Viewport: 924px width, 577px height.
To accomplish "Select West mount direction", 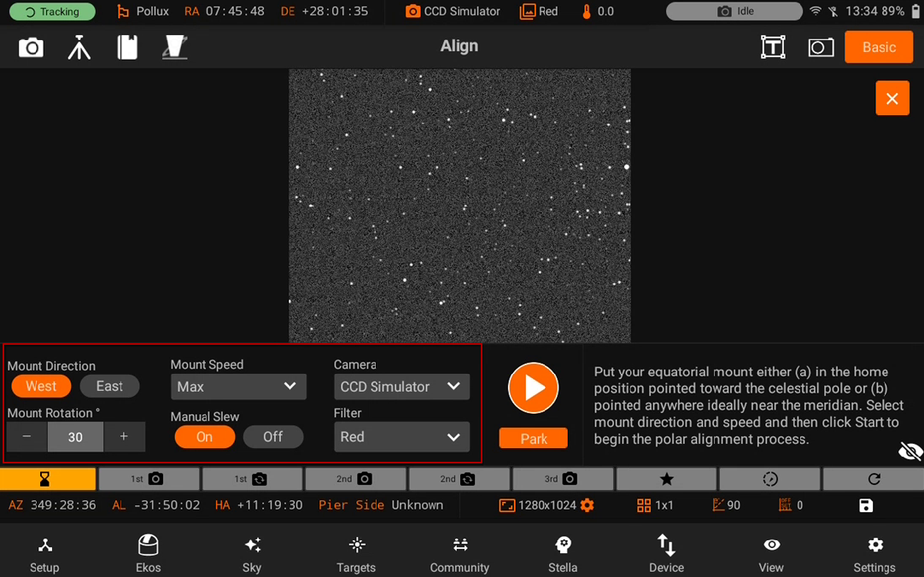I will tap(41, 387).
